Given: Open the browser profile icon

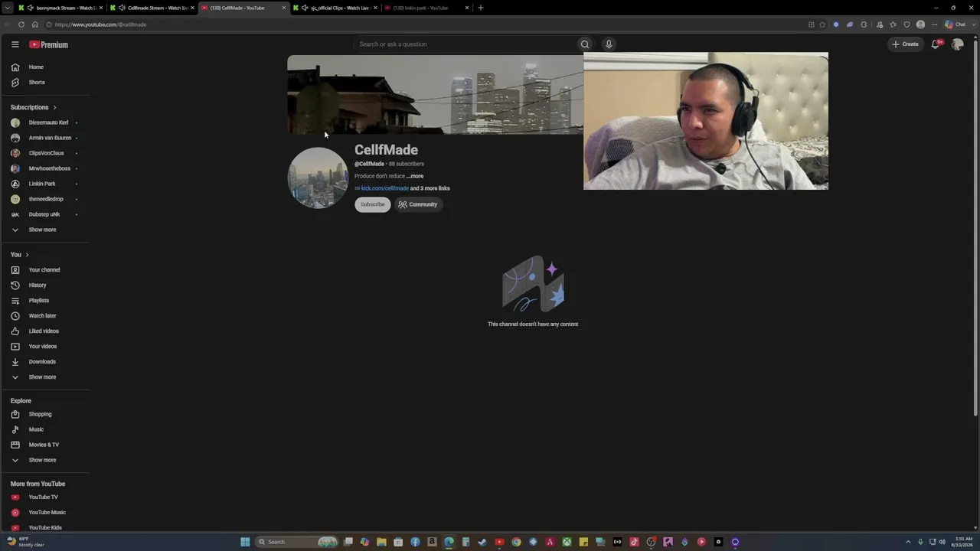Looking at the screenshot, I should 920,24.
